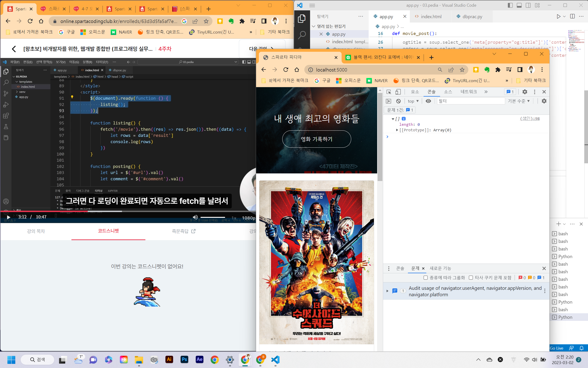
Task: Adjust lecture video volume slider
Action: [213, 217]
